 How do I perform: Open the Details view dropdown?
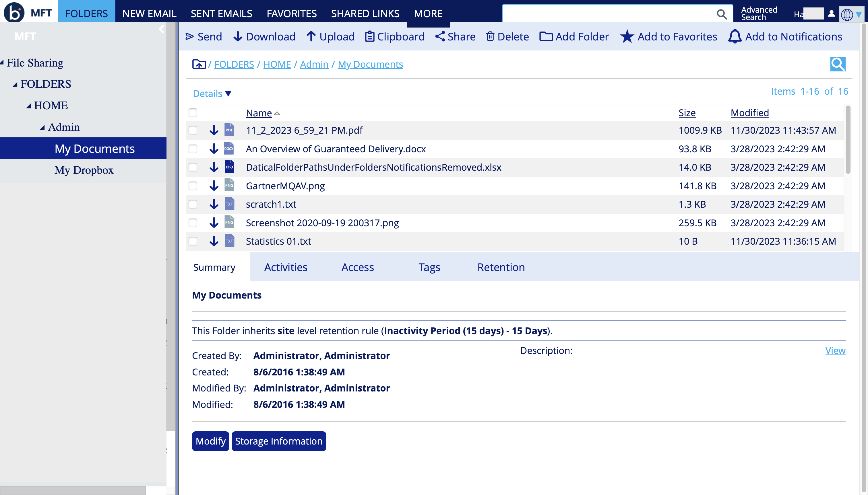point(212,93)
